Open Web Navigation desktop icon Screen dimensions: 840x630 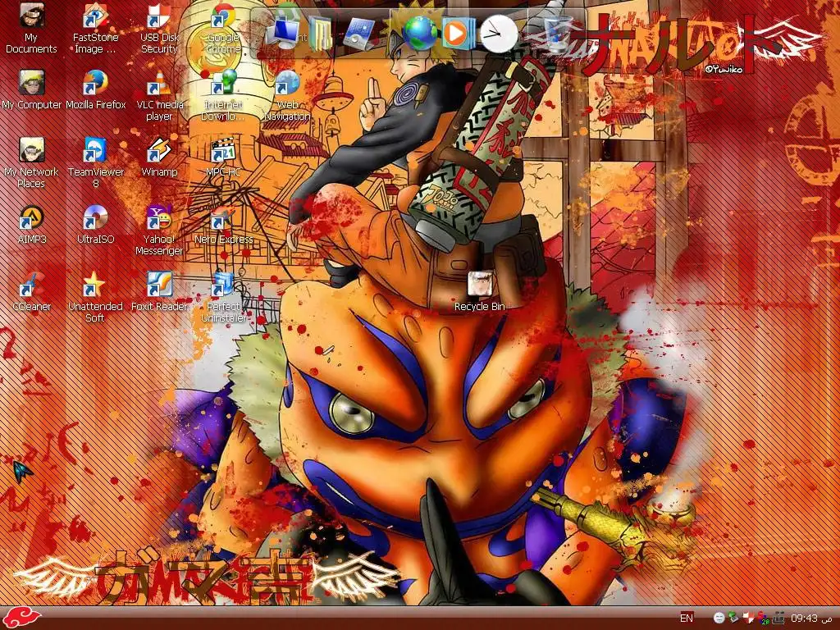(x=287, y=95)
